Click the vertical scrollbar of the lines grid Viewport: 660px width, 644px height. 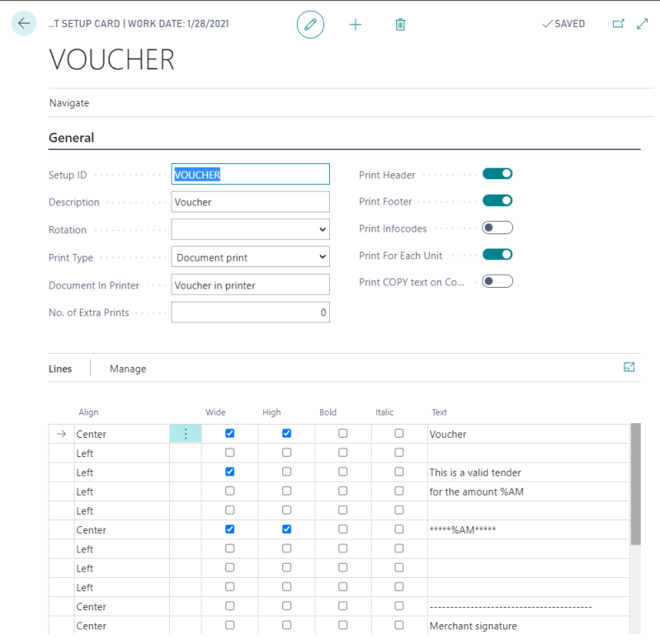[x=635, y=484]
